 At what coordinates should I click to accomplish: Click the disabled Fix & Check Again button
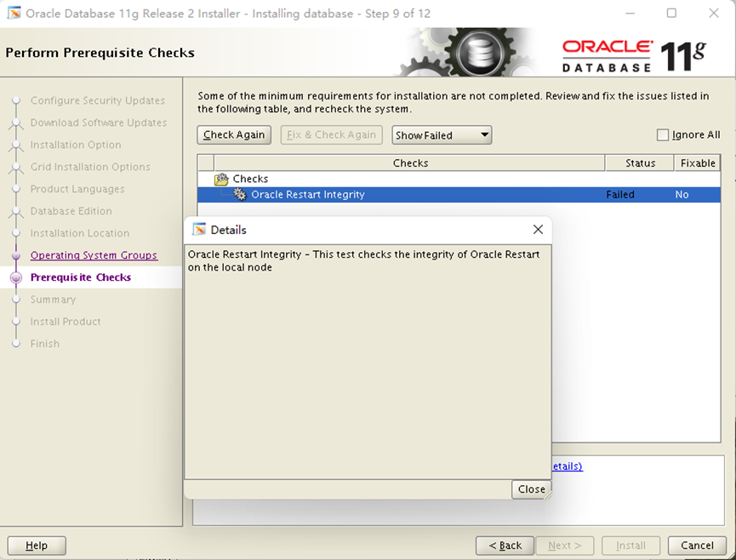pos(331,135)
